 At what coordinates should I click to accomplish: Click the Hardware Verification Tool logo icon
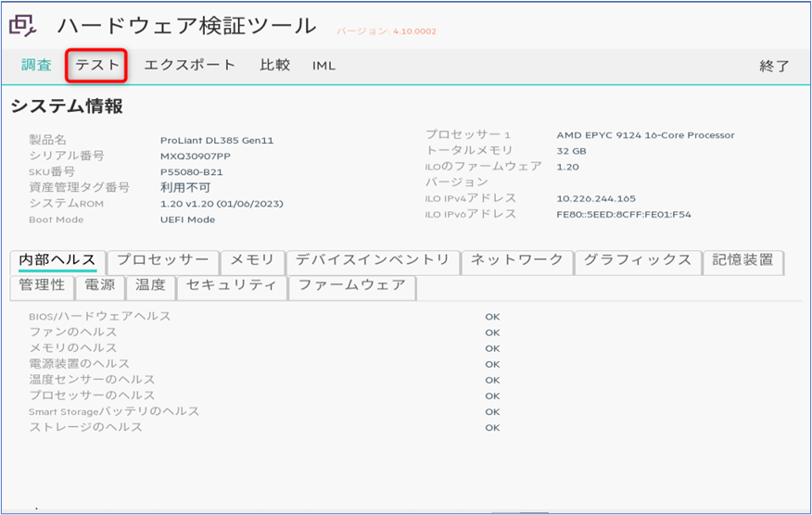tap(24, 26)
